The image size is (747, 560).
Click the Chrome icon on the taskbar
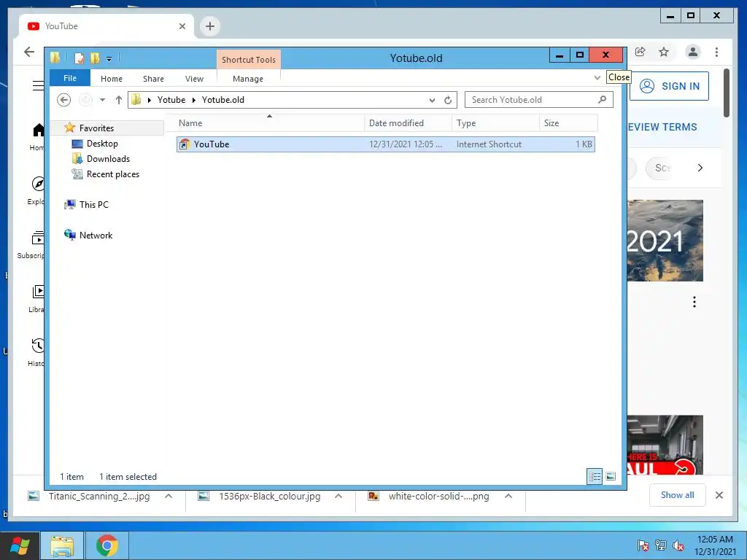tap(107, 545)
